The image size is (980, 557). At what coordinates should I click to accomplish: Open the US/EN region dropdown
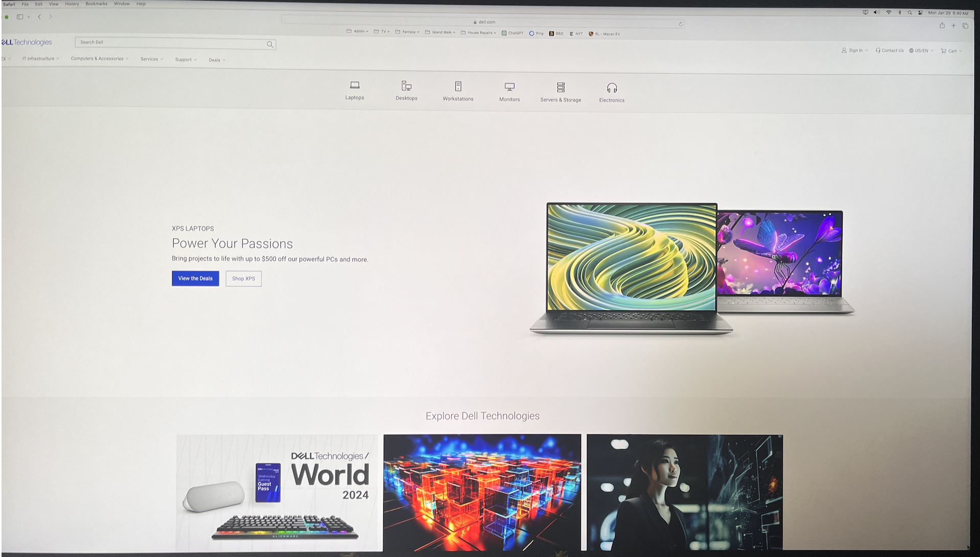pos(921,51)
